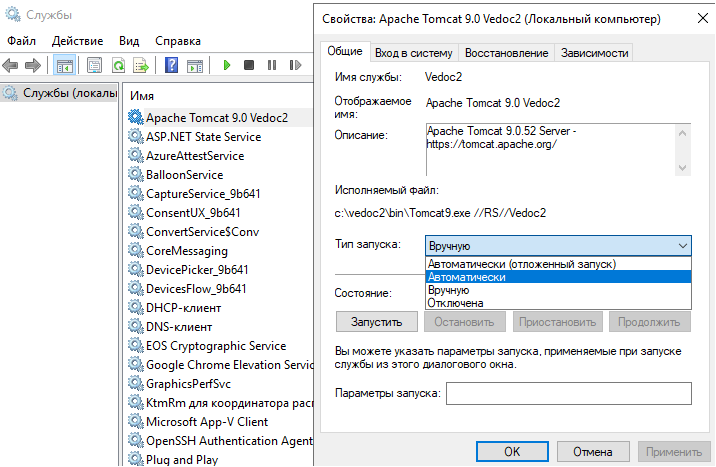The image size is (716, 467).
Task: Select DevicePicker_9b641 service row
Action: pos(197,269)
